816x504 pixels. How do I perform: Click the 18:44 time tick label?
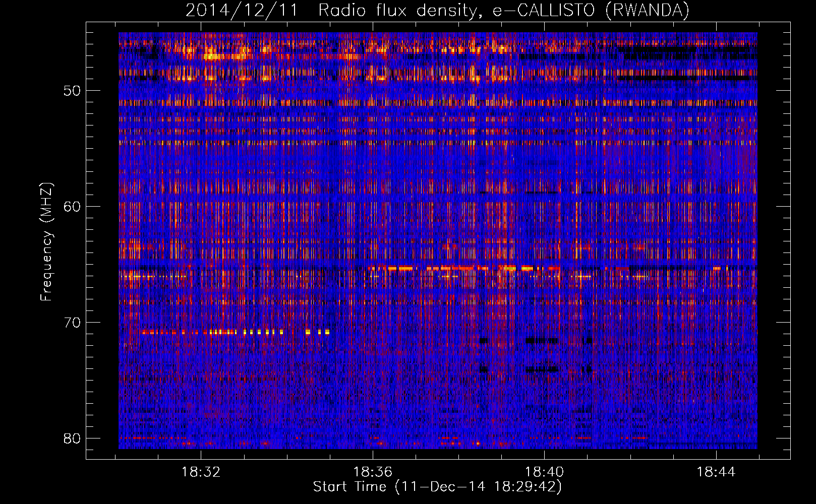pos(716,472)
